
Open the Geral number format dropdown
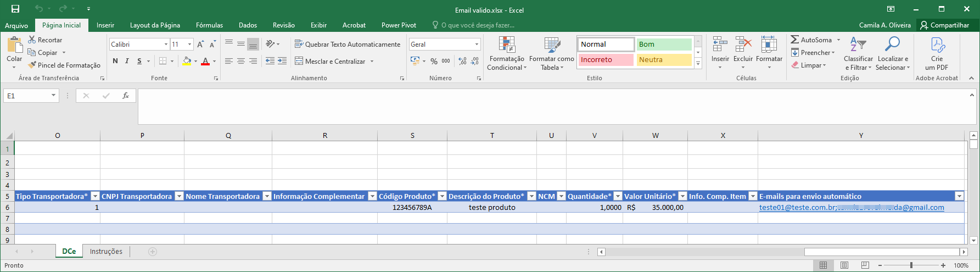pyautogui.click(x=477, y=44)
